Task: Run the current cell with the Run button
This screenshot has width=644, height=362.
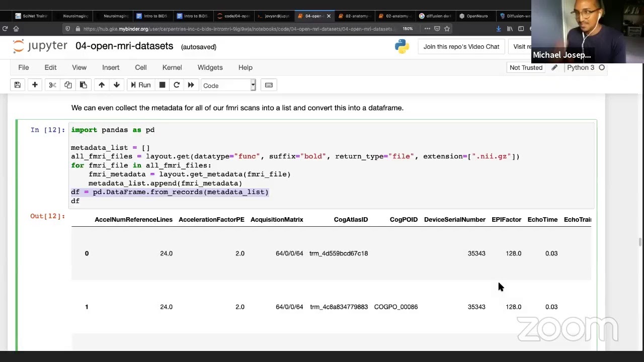Action: [x=140, y=85]
